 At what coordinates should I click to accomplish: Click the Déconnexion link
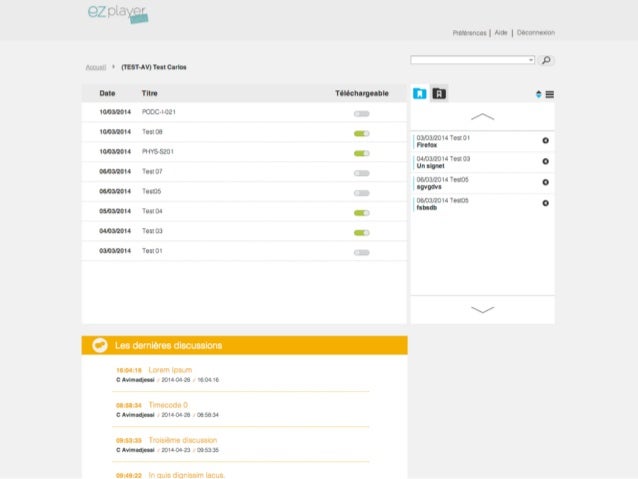536,33
